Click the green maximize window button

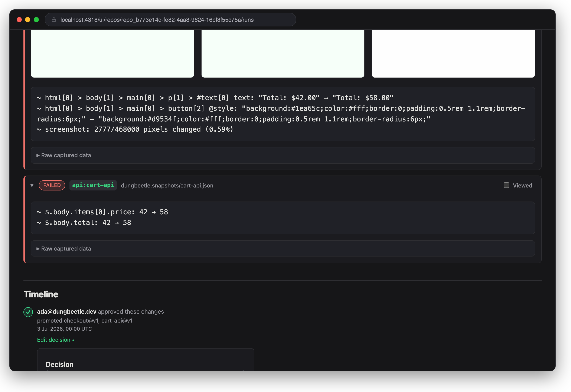(x=36, y=20)
